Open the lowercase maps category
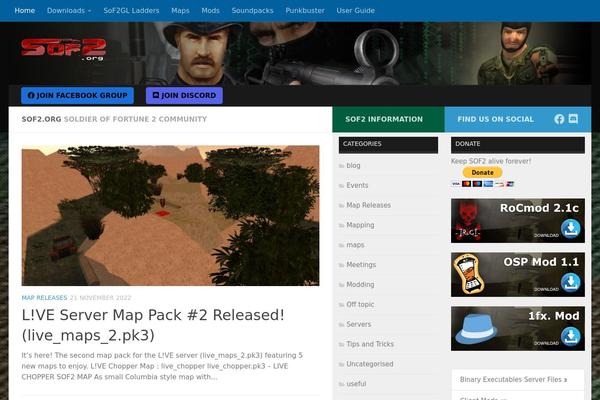This screenshot has height=400, width=600. pos(355,245)
